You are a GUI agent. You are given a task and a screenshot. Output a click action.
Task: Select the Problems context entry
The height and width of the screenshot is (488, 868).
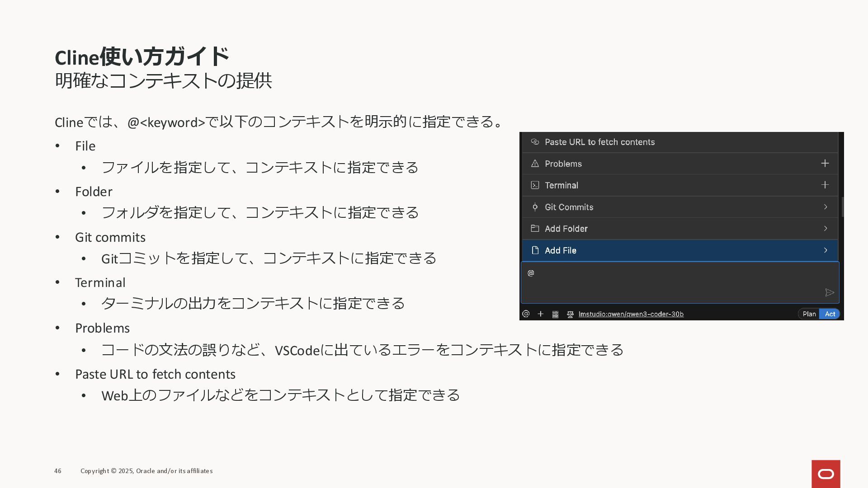[x=563, y=164]
